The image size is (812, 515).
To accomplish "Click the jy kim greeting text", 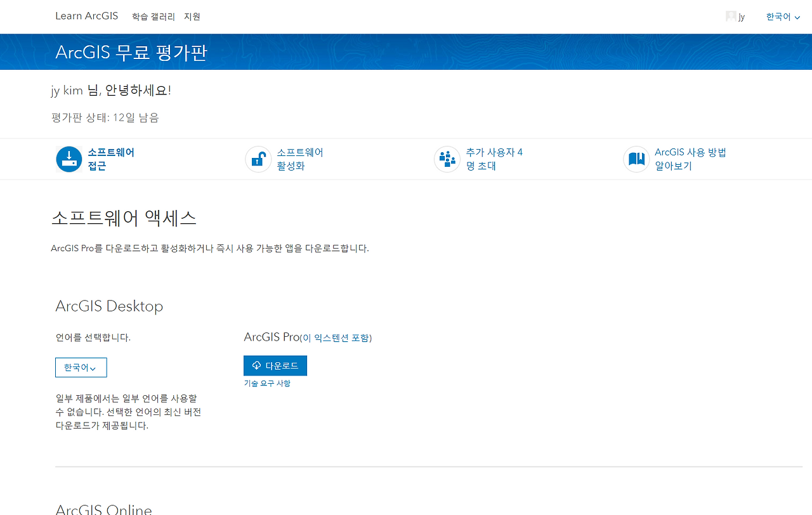I will coord(111,90).
